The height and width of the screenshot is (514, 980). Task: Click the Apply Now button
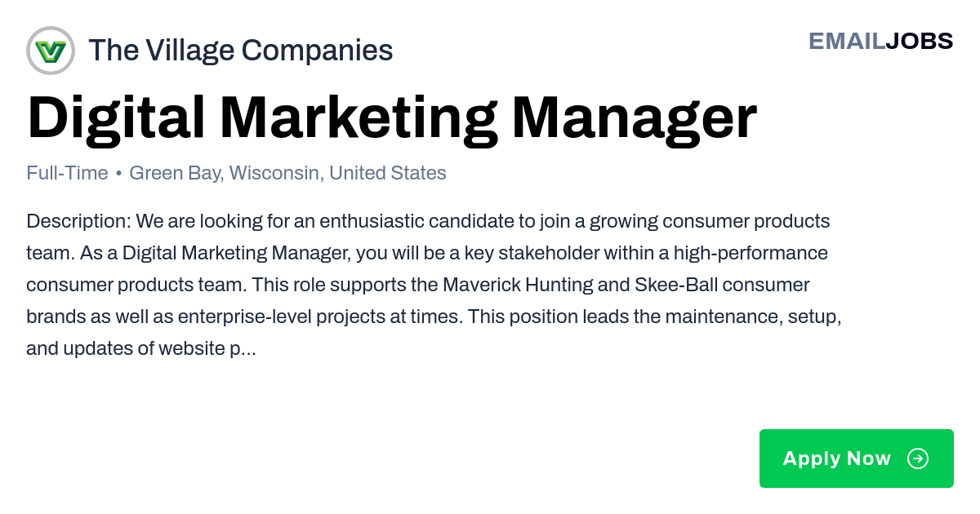857,459
